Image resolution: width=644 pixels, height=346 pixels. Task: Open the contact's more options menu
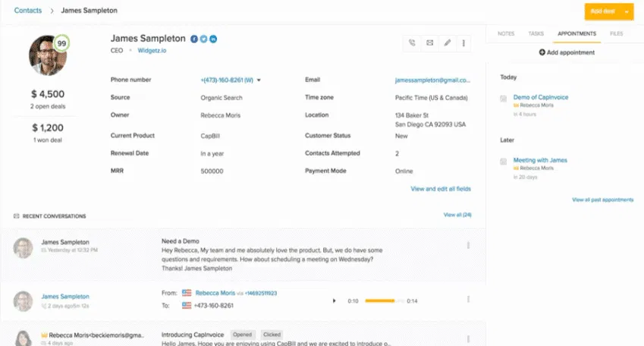[463, 43]
